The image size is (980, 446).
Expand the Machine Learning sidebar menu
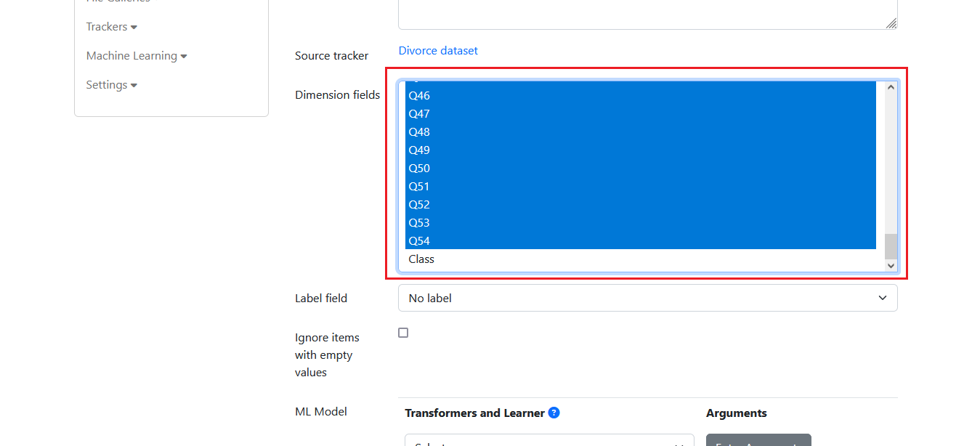tap(137, 56)
